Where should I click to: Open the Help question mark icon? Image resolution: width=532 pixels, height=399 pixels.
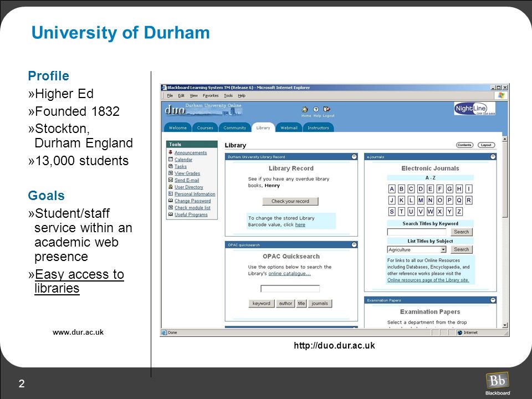316,109
